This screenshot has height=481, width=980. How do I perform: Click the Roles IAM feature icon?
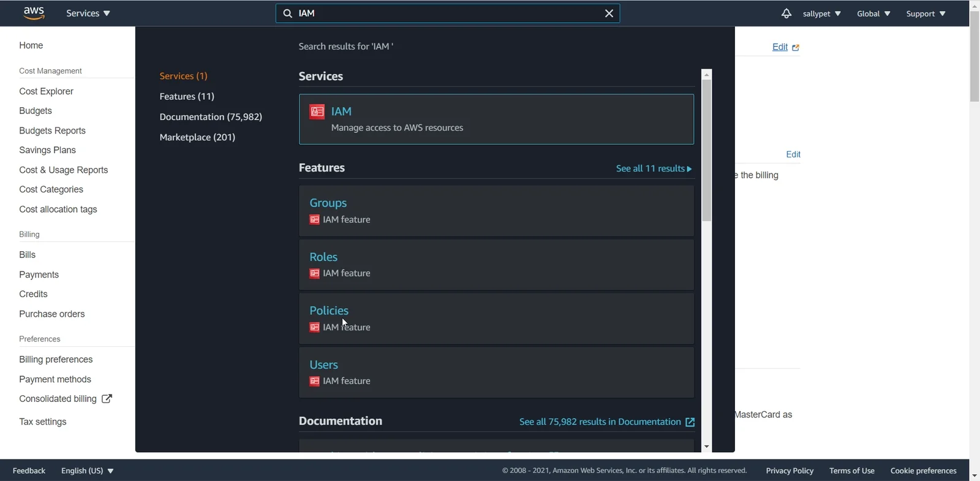coord(314,273)
